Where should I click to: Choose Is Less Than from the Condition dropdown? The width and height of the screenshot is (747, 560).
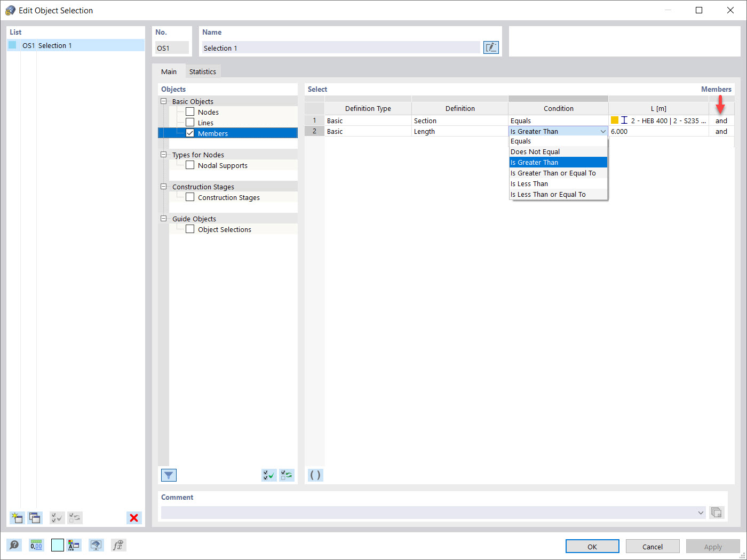coord(529,183)
